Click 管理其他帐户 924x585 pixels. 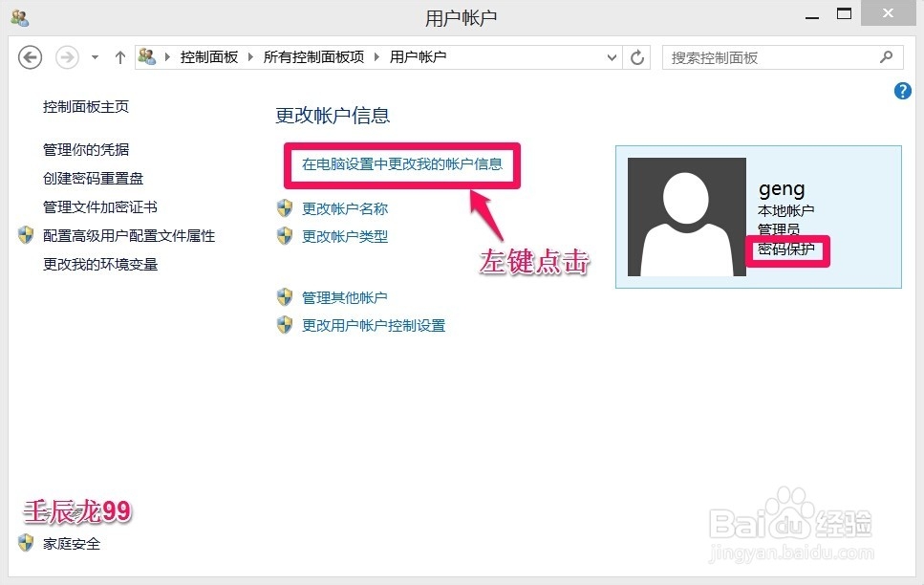pos(347,297)
